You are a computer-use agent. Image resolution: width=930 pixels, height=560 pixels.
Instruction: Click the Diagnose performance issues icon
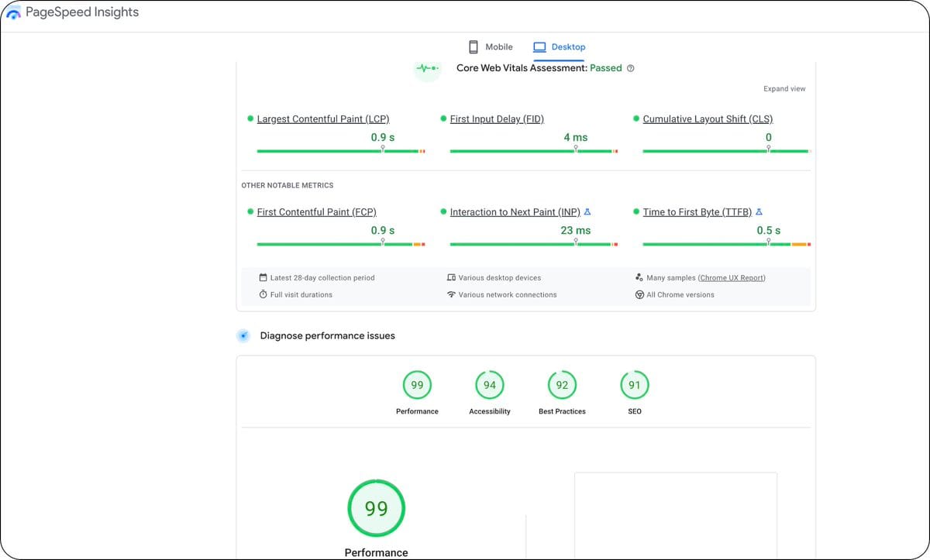243,335
